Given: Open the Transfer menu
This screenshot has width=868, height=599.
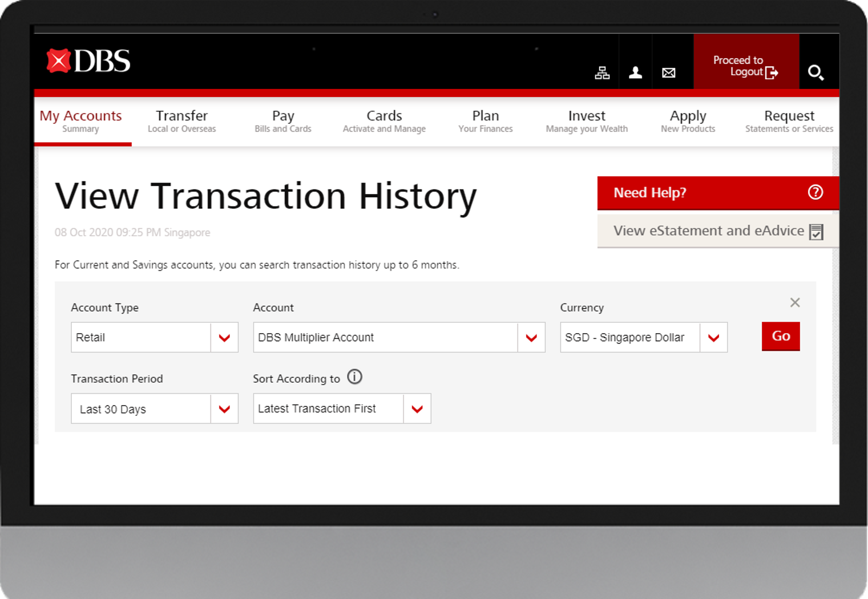Looking at the screenshot, I should point(181,121).
